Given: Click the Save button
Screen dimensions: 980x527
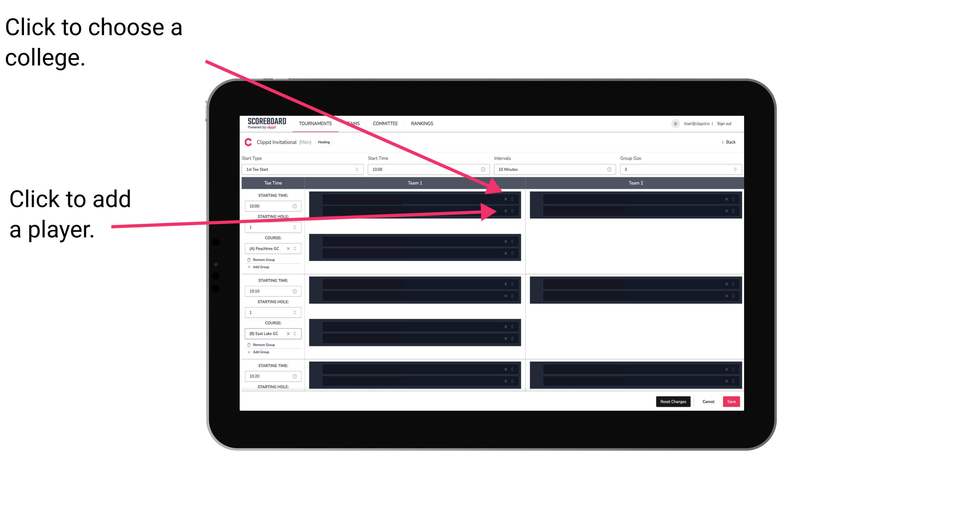Looking at the screenshot, I should (x=732, y=401).
